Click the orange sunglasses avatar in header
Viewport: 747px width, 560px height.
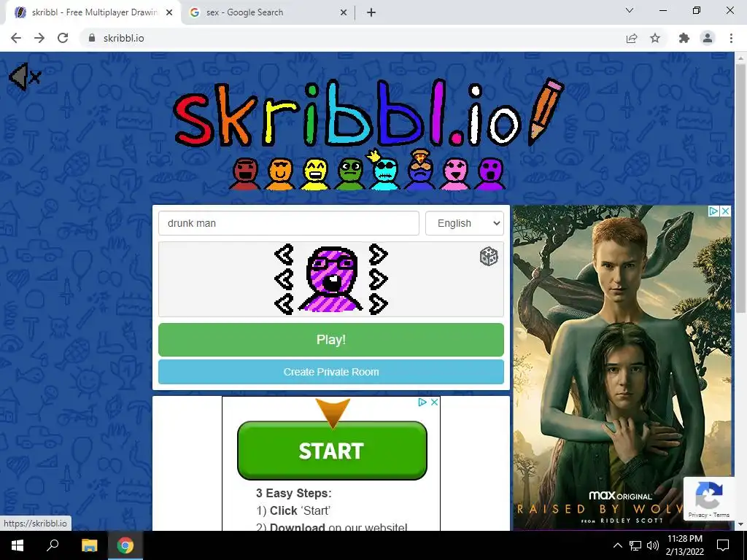pos(280,174)
